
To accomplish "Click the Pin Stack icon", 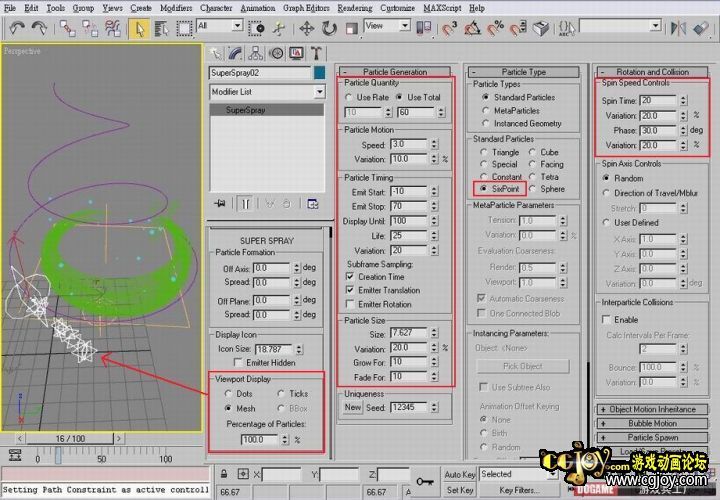I will 220,203.
